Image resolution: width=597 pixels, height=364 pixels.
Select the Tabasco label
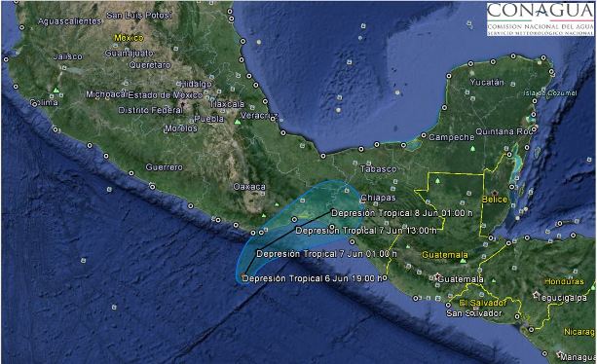pyautogui.click(x=379, y=169)
